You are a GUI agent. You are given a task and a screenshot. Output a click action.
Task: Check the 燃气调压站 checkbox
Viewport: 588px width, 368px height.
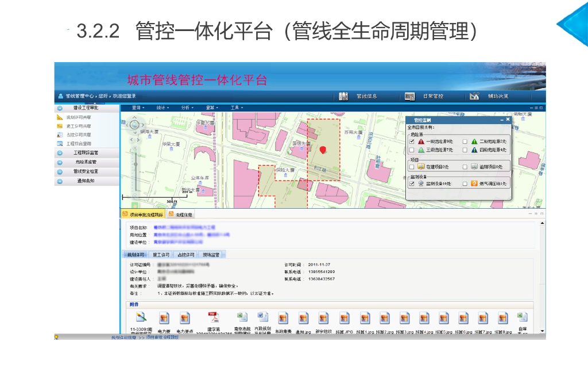click(465, 183)
